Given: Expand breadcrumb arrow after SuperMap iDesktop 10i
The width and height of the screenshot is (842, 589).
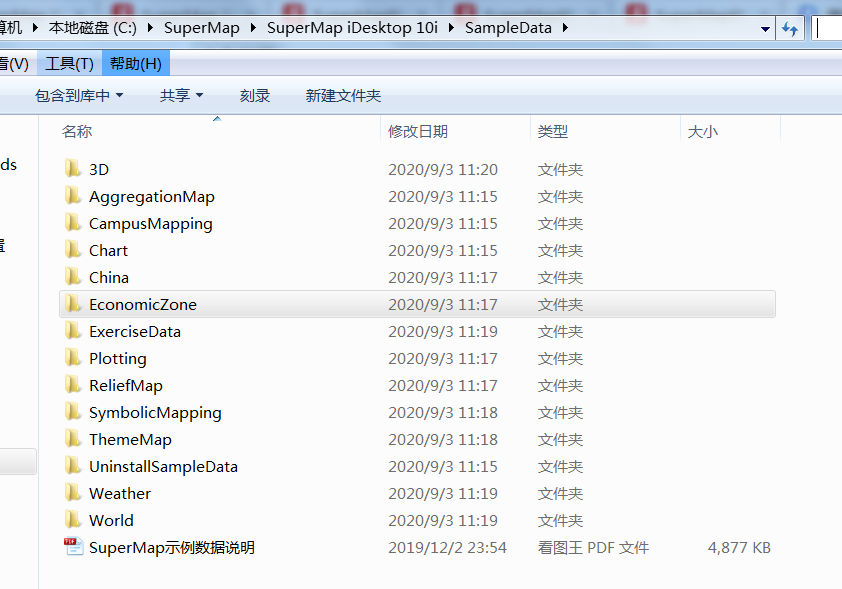Looking at the screenshot, I should pos(451,27).
